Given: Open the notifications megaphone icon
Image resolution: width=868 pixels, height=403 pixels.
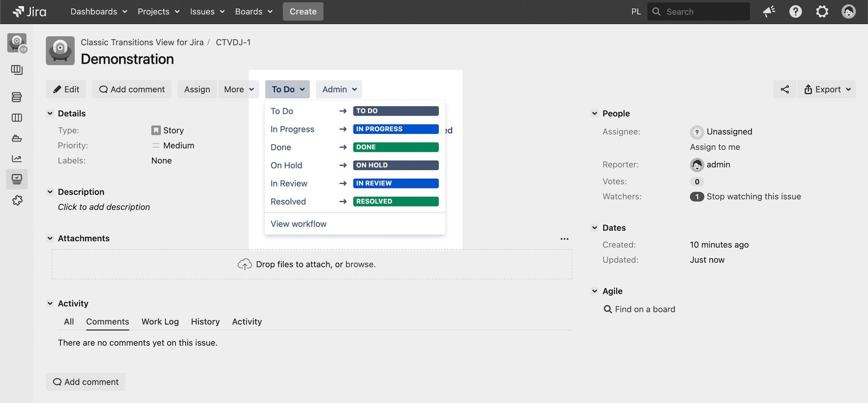Looking at the screenshot, I should tap(769, 12).
